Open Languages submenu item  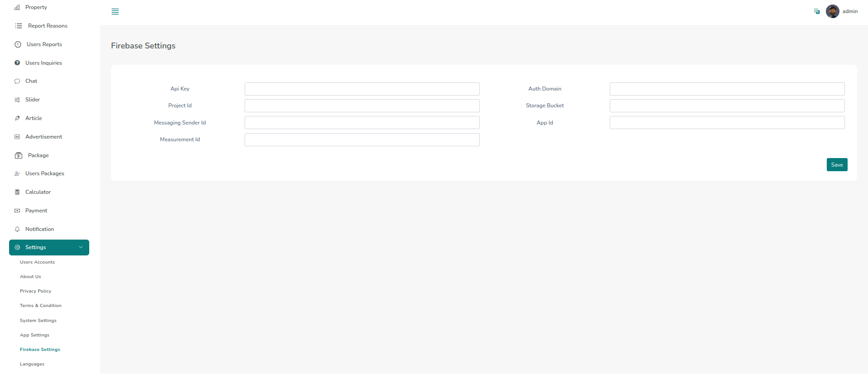click(x=32, y=364)
